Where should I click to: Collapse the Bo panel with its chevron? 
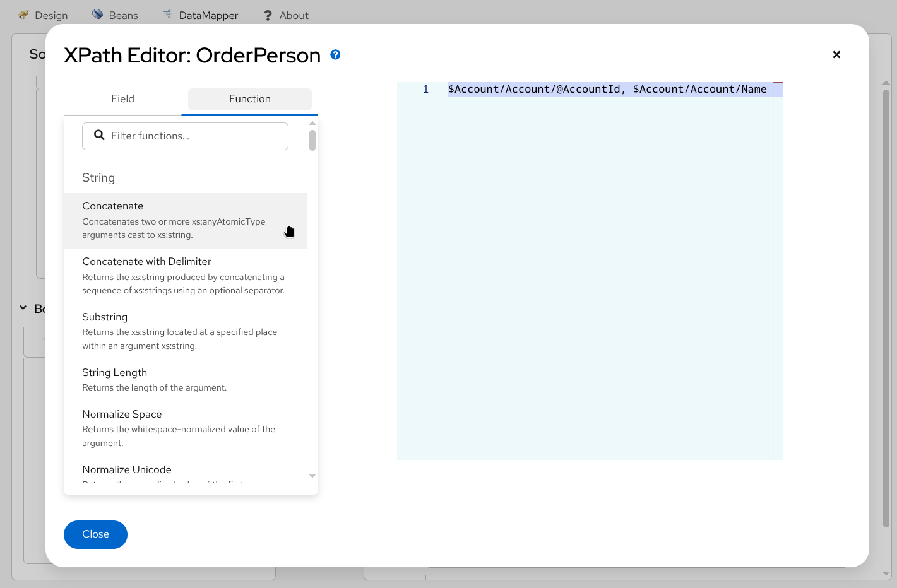[x=23, y=309]
